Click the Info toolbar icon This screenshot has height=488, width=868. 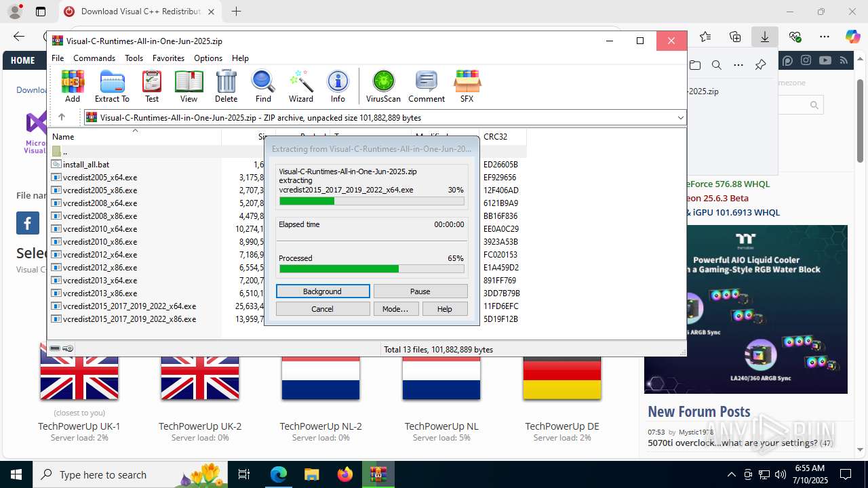(338, 86)
